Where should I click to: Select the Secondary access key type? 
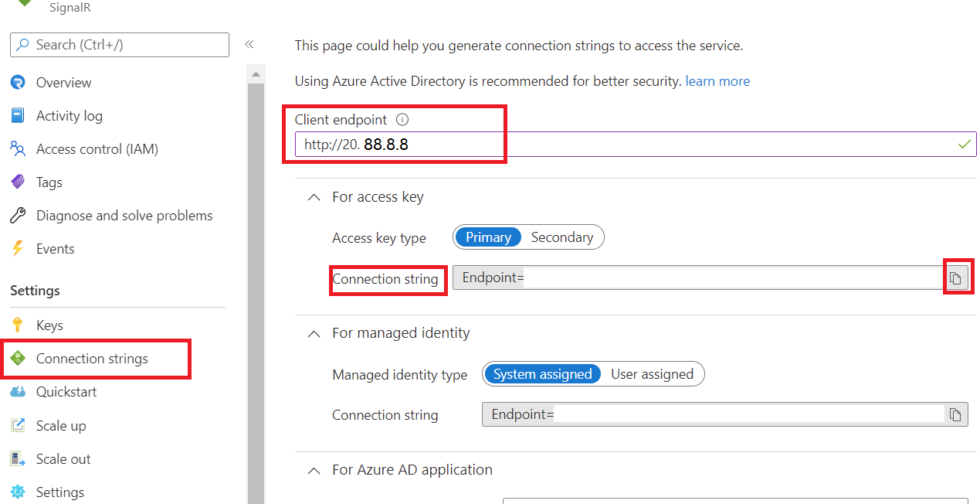(562, 237)
